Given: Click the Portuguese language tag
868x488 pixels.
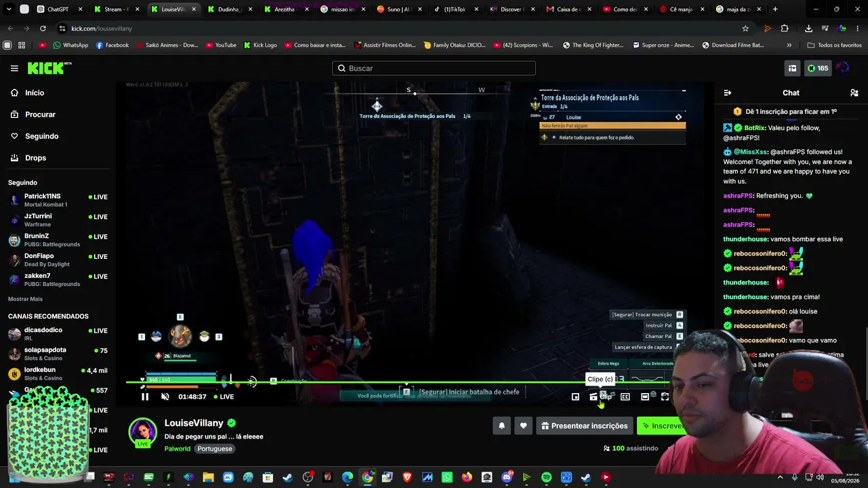Looking at the screenshot, I should tap(214, 449).
